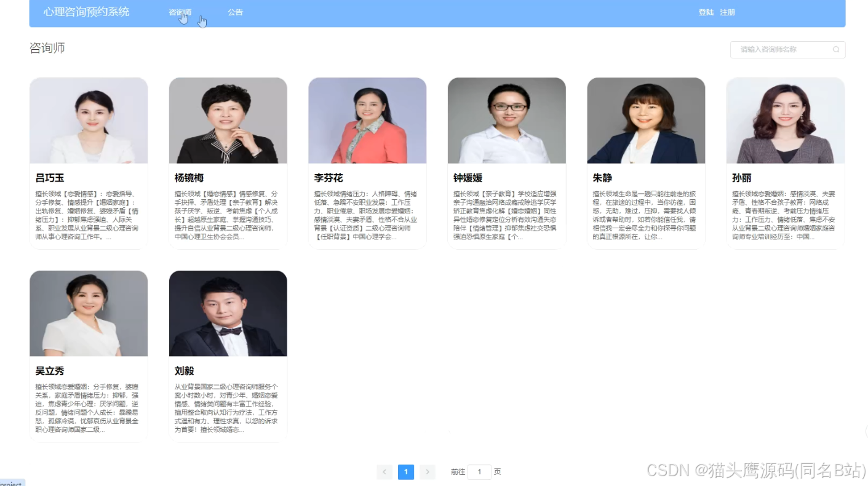
Task: Click 李芬花's description text
Action: coord(366,215)
